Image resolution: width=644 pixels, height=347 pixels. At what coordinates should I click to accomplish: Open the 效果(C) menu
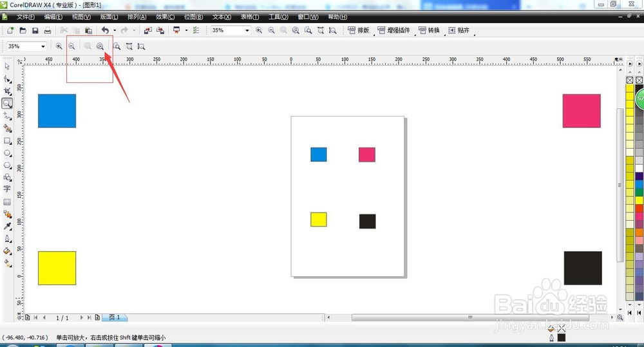tap(165, 17)
